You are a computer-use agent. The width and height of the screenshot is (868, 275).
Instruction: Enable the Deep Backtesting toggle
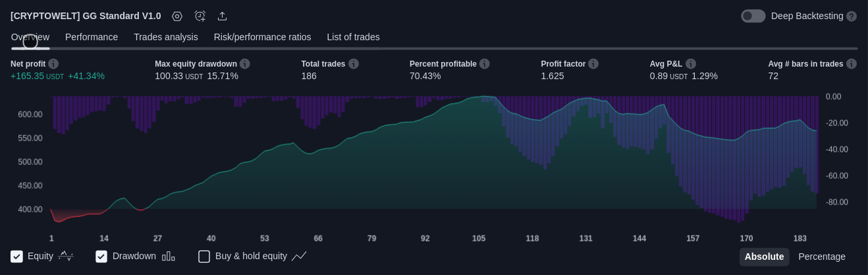(753, 16)
